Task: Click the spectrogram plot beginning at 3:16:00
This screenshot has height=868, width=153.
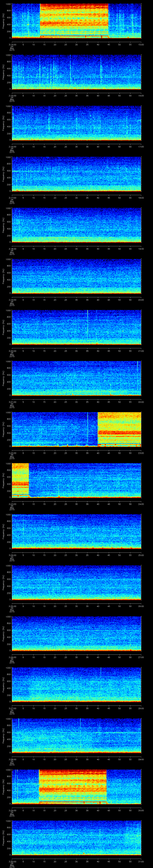Action: [77, 123]
